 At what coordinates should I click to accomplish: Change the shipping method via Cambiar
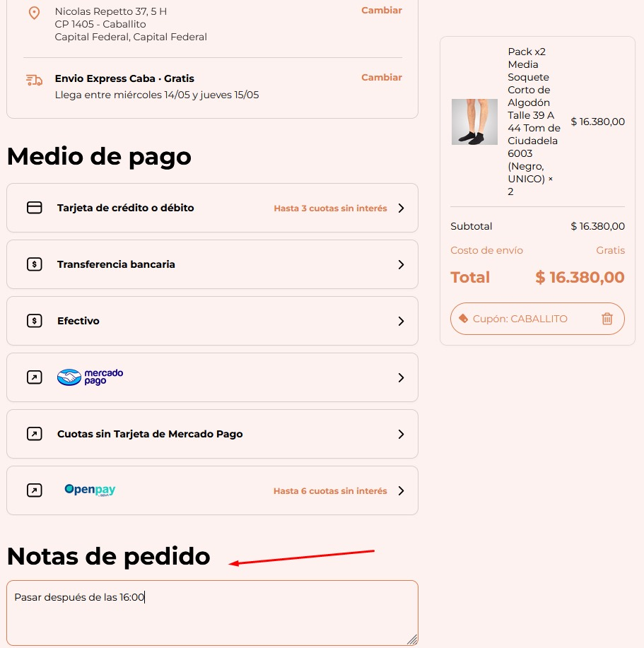click(382, 77)
